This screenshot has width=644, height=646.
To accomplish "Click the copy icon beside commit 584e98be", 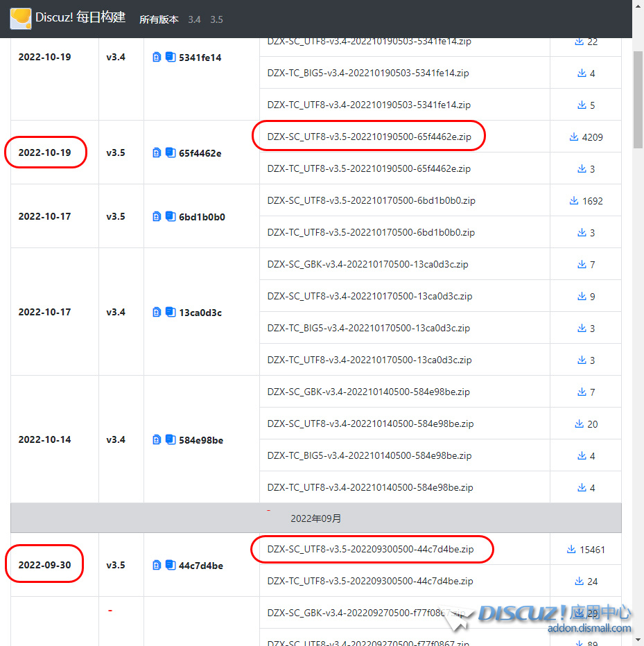I will pos(171,439).
